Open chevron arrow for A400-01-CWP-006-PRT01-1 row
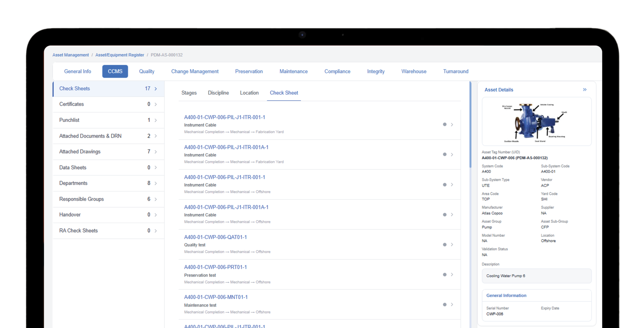 point(452,274)
